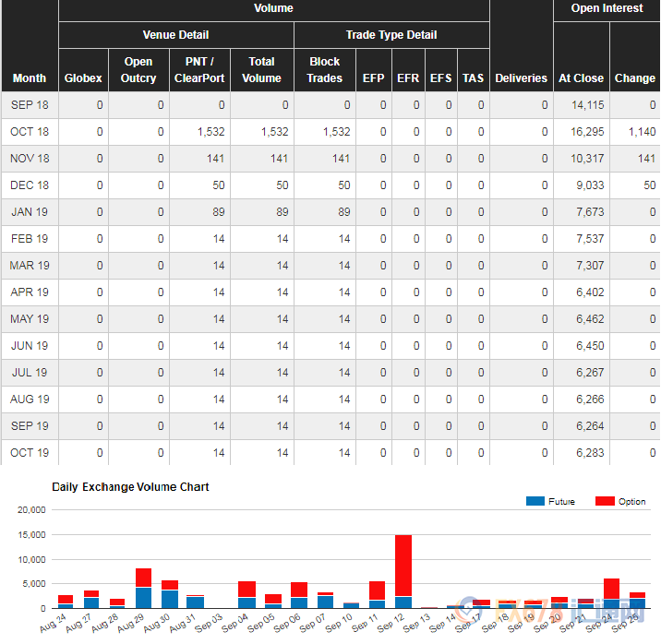Open the Globex value link for SEP 18
This screenshot has width=661, height=644.
coord(100,105)
